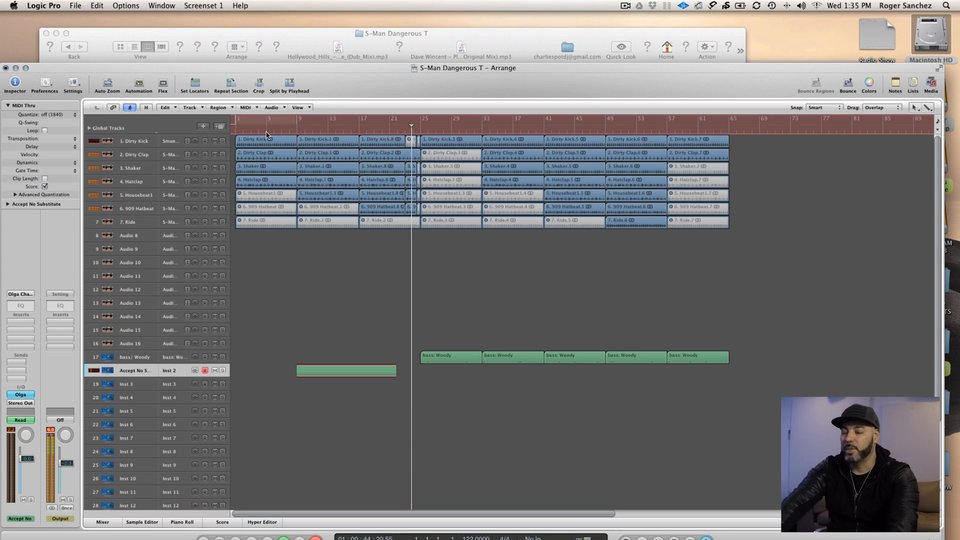Click the Bnce button on Output strip

pyautogui.click(x=67, y=508)
